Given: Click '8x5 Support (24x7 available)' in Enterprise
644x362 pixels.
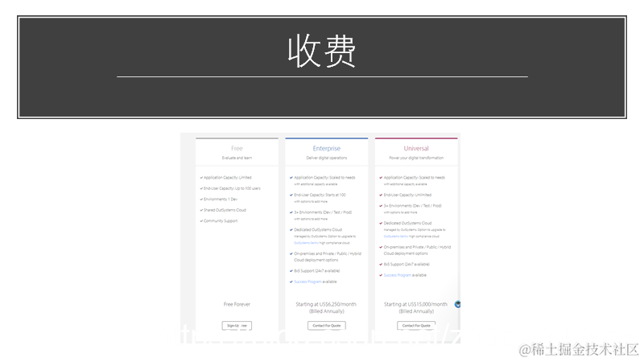Looking at the screenshot, I should click(317, 271).
